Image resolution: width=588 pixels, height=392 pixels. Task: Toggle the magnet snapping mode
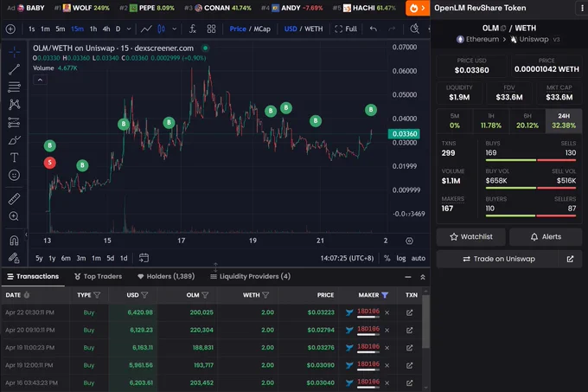pyautogui.click(x=14, y=240)
